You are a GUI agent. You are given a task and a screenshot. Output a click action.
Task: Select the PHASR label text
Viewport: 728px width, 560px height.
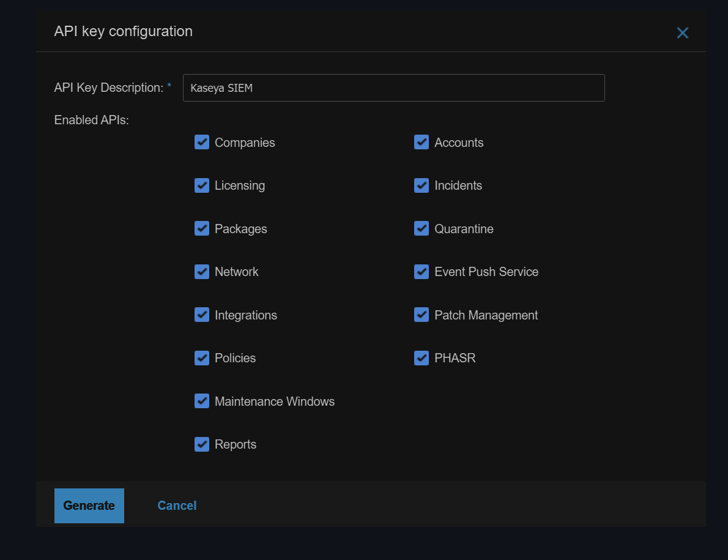[x=455, y=358]
